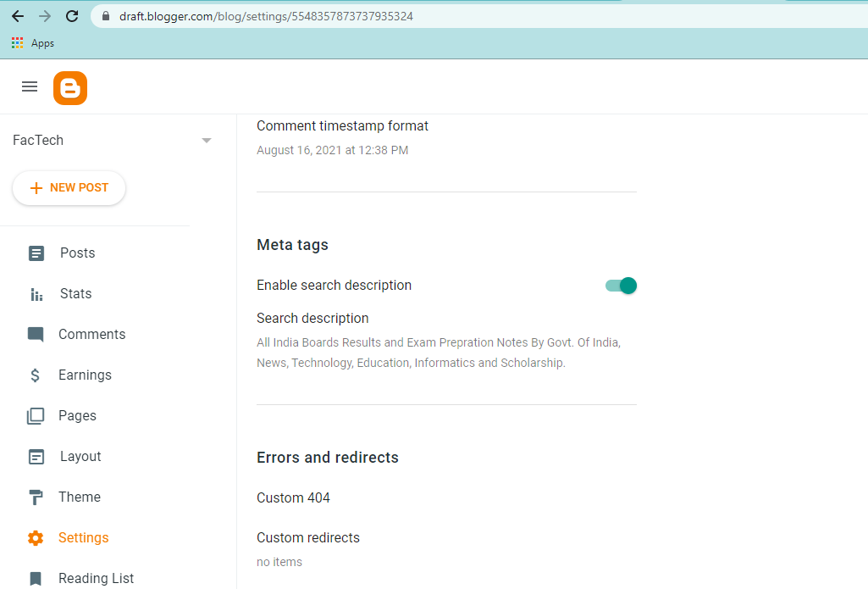
Task: Click the browser address bar URL
Action: pyautogui.click(x=266, y=16)
